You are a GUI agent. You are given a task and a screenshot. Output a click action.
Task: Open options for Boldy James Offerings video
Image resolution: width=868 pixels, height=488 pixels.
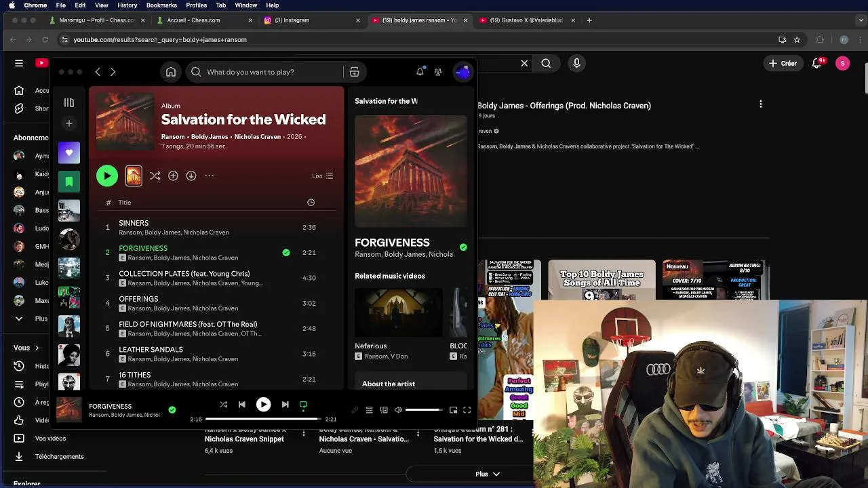point(761,104)
